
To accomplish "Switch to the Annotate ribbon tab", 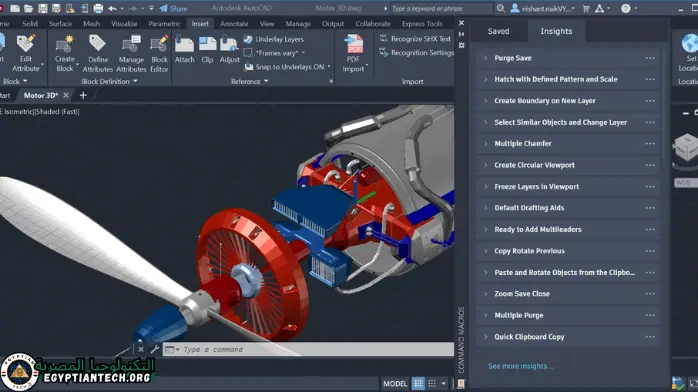I will click(234, 24).
